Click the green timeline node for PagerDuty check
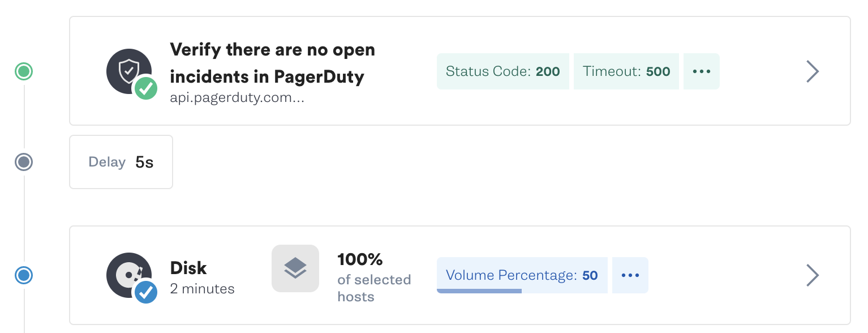This screenshot has width=868, height=333. (24, 71)
